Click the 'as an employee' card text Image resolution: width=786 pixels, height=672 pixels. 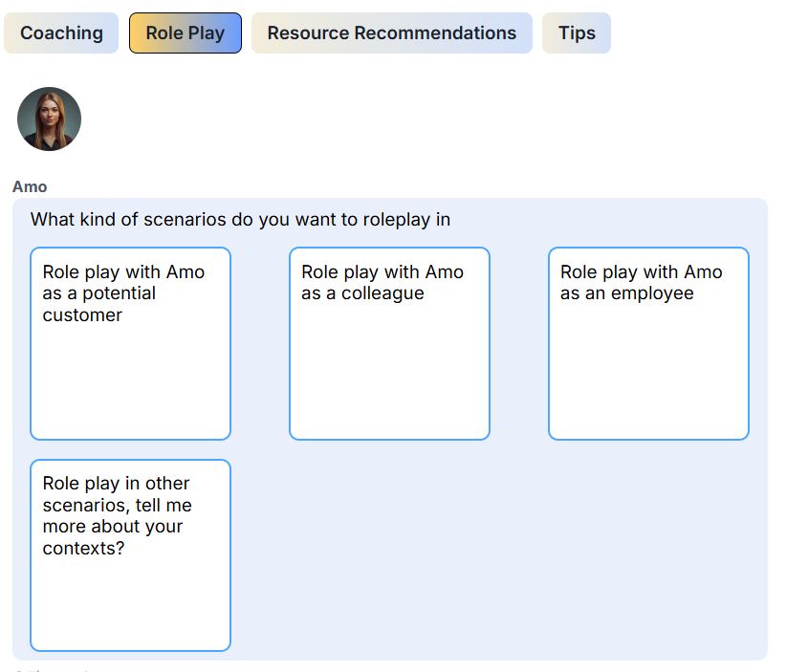click(x=626, y=293)
